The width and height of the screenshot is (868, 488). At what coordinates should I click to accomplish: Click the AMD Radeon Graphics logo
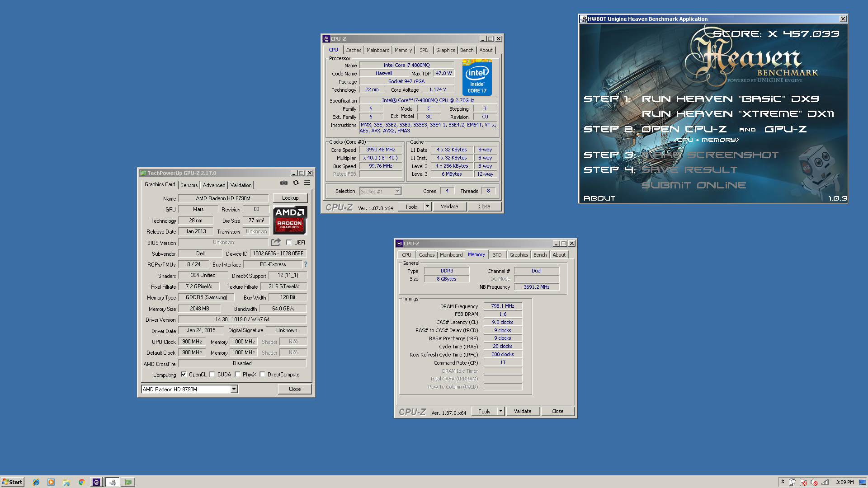click(290, 220)
